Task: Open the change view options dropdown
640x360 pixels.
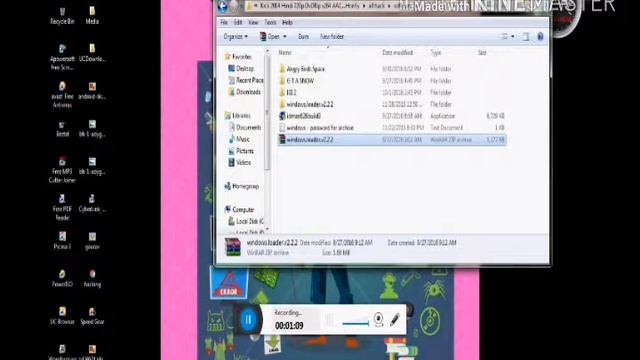Action: click(513, 37)
